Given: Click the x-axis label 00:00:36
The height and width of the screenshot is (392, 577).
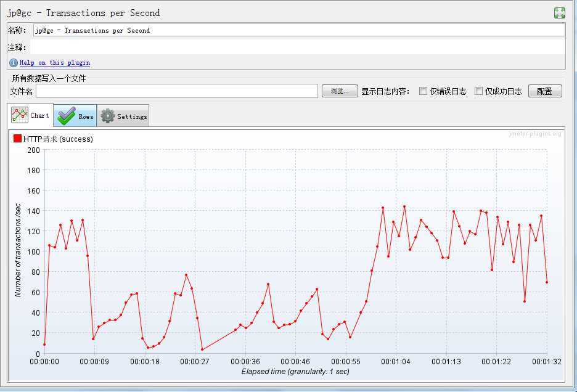Looking at the screenshot, I should pos(245,361).
